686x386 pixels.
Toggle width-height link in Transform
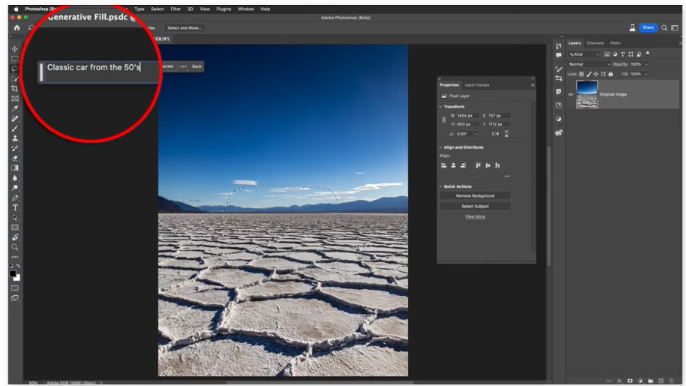tap(444, 119)
